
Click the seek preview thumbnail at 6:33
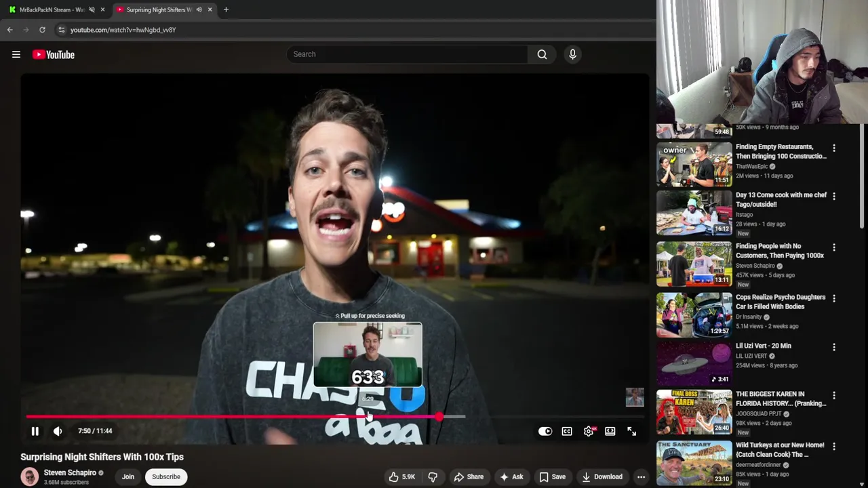pyautogui.click(x=368, y=354)
